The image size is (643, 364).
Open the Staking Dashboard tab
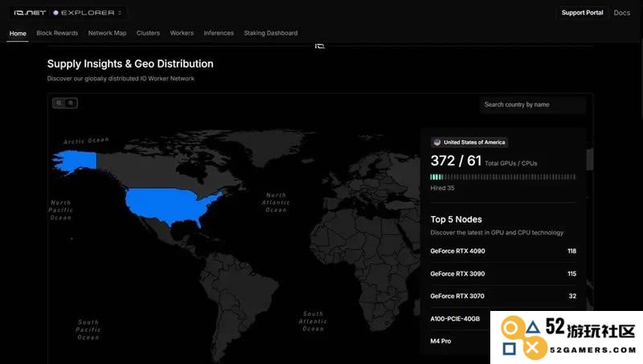point(271,33)
